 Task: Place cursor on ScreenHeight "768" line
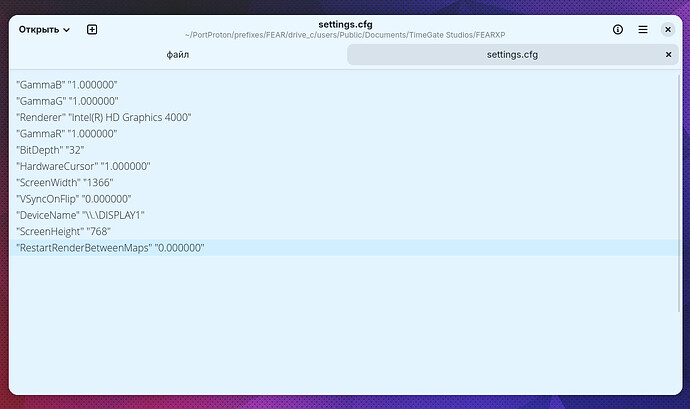(x=63, y=231)
